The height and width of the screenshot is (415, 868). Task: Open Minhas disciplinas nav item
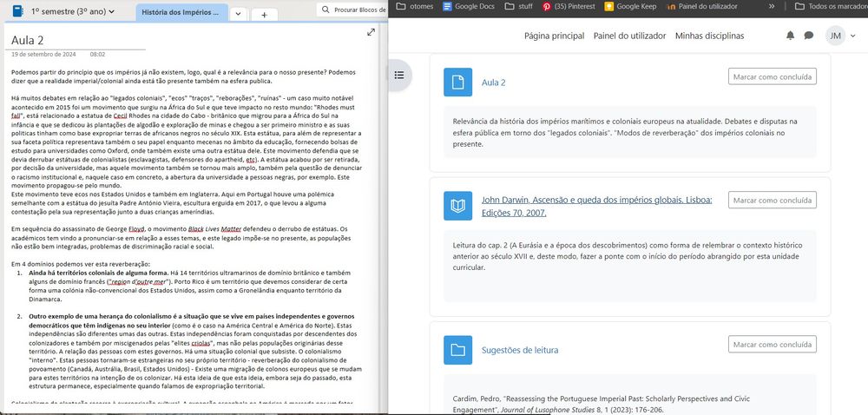[709, 36]
